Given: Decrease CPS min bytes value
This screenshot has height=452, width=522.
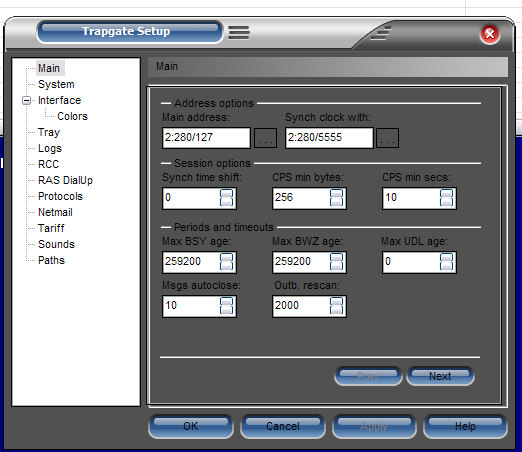Looking at the screenshot, I should coord(336,202).
